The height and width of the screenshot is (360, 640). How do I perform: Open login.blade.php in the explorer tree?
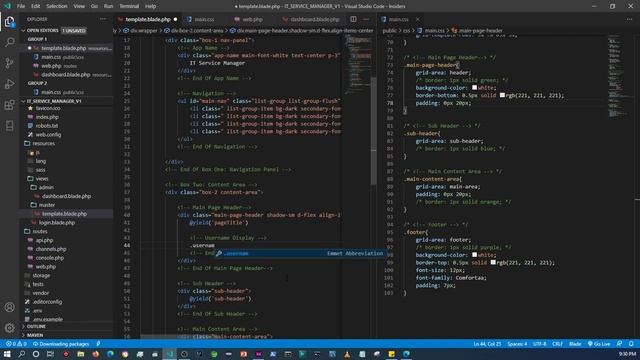(57, 222)
